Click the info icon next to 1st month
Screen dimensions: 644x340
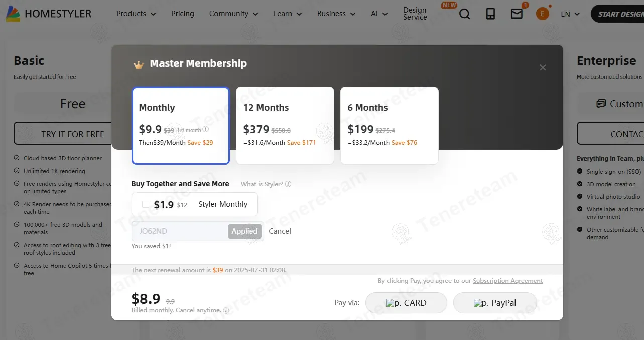[x=207, y=129]
